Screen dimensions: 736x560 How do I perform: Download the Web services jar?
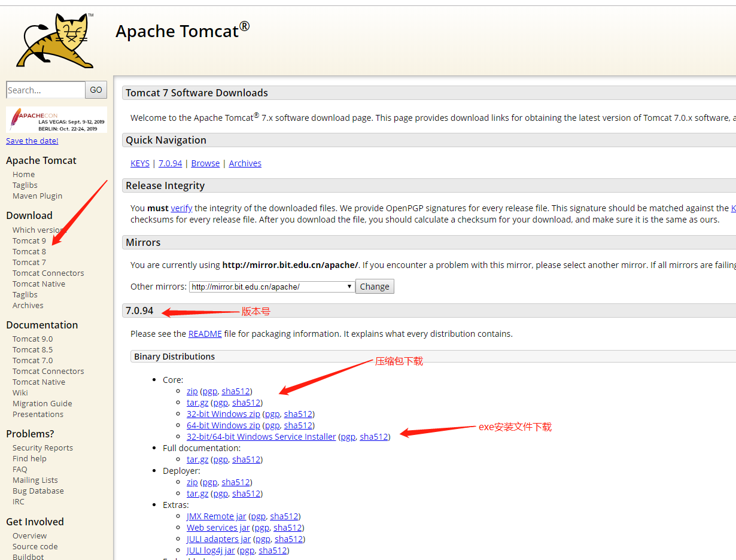coord(218,528)
